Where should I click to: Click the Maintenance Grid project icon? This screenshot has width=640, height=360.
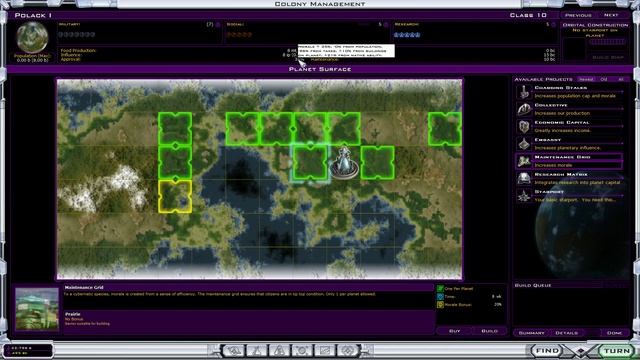pos(523,161)
